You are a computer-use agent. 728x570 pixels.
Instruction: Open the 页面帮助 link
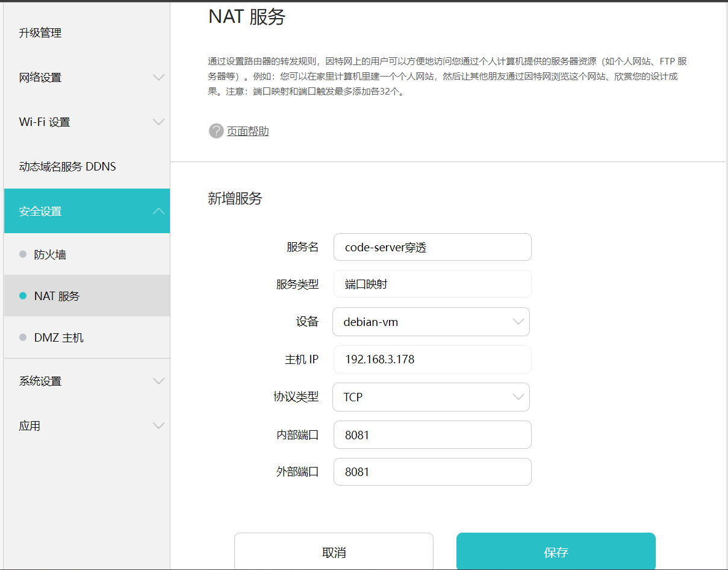coord(247,131)
